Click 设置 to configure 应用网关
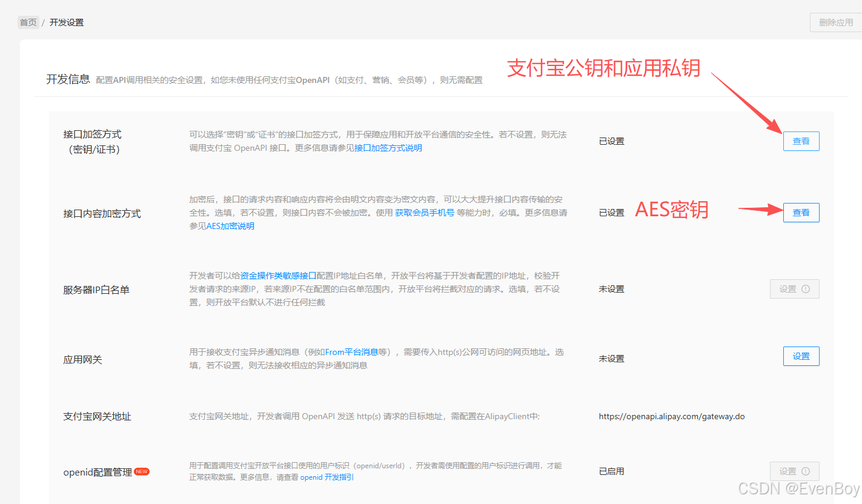Viewport: 862px width, 504px height. (801, 356)
